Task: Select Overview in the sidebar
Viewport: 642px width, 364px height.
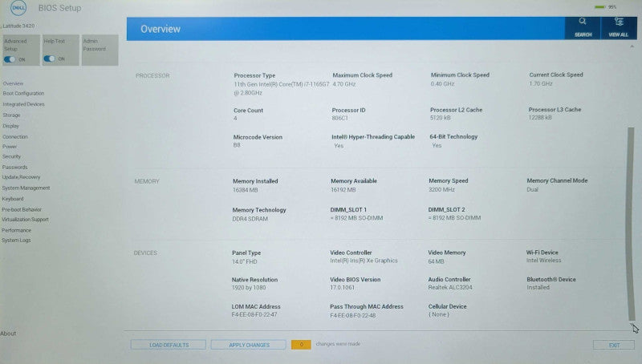Action: [x=13, y=83]
